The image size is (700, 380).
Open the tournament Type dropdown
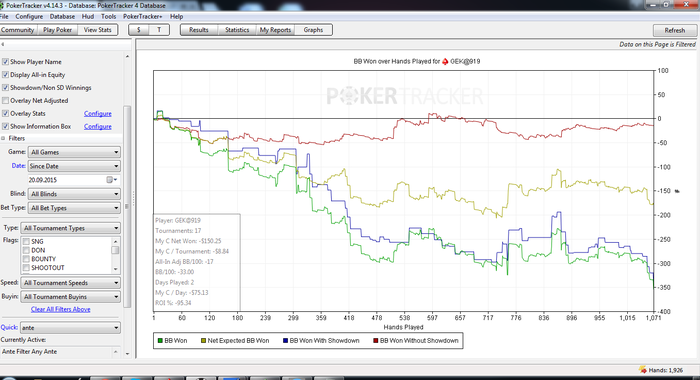pos(71,228)
